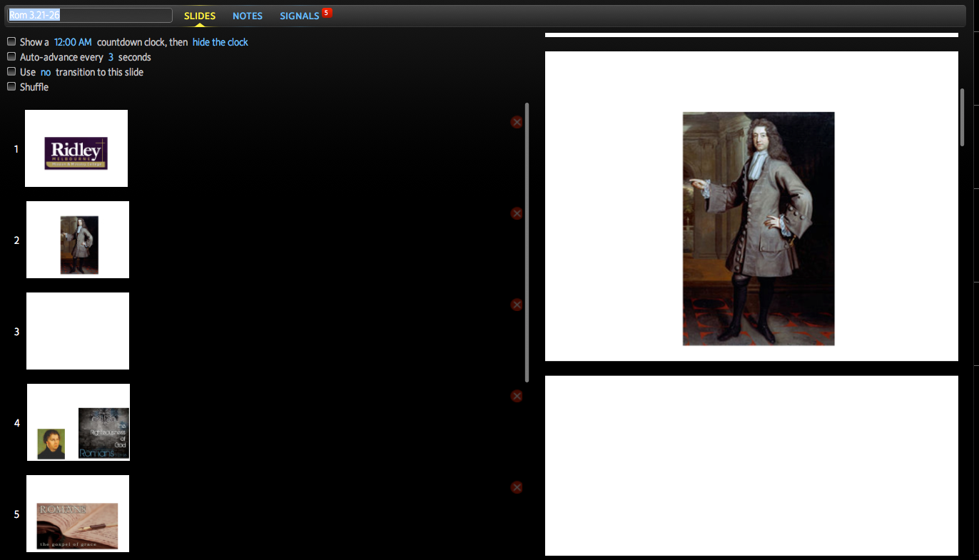Click the 'transition to this slide' text
Image resolution: width=979 pixels, height=560 pixels.
pyautogui.click(x=99, y=72)
